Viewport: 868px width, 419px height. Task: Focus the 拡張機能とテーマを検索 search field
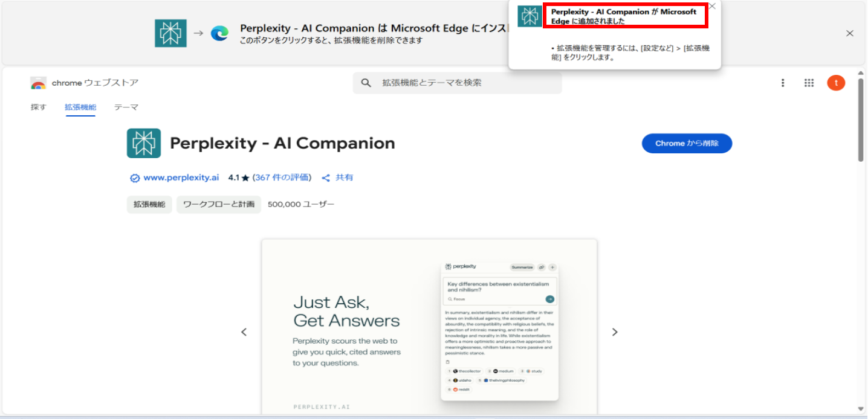(458, 83)
